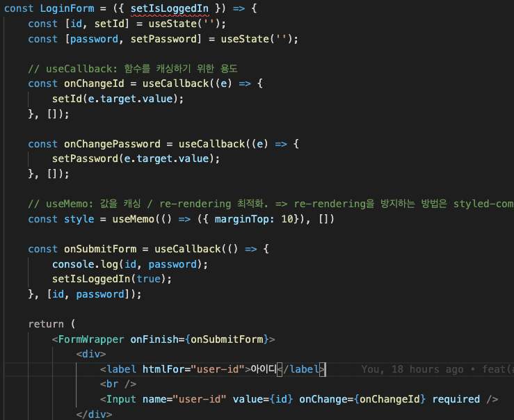The width and height of the screenshot is (514, 420).
Task: Click the setPassword(e.target.value) call
Action: [x=136, y=159]
